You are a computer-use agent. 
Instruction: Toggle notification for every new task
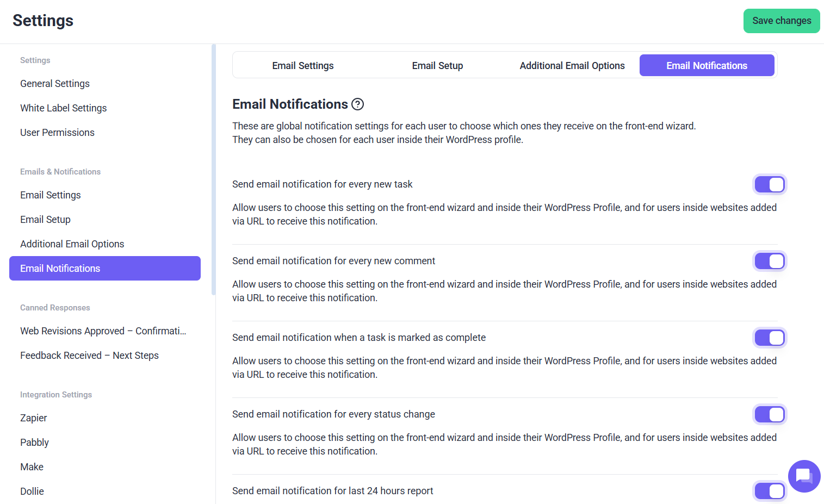pos(770,185)
